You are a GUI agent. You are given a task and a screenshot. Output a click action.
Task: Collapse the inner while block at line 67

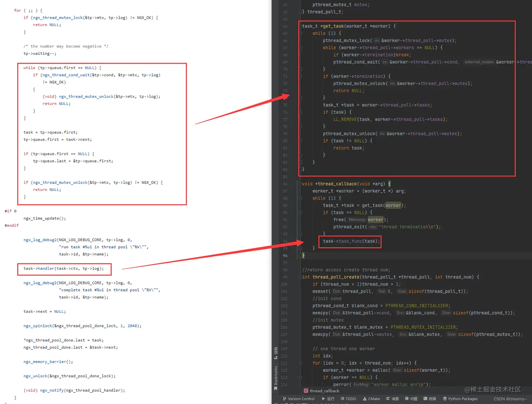[x=300, y=48]
